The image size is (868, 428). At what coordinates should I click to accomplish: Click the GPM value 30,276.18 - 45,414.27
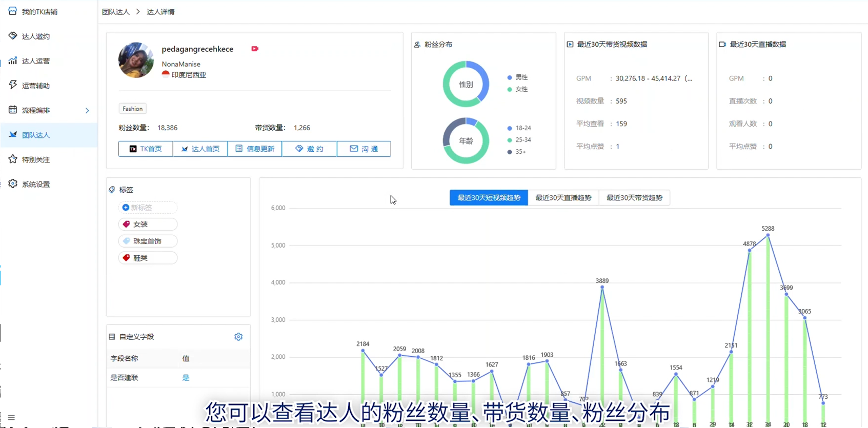tap(654, 78)
